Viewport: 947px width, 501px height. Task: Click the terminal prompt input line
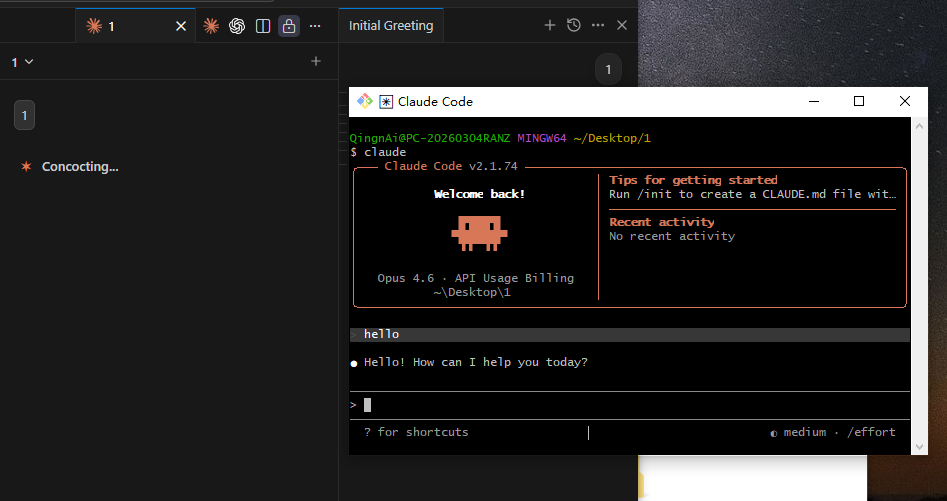(629, 405)
